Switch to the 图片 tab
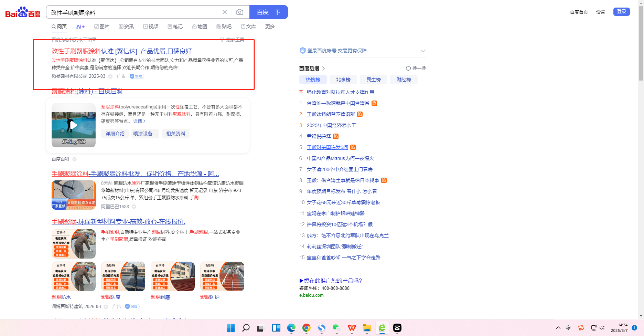Screen dimensions: 644x336 coord(102,27)
